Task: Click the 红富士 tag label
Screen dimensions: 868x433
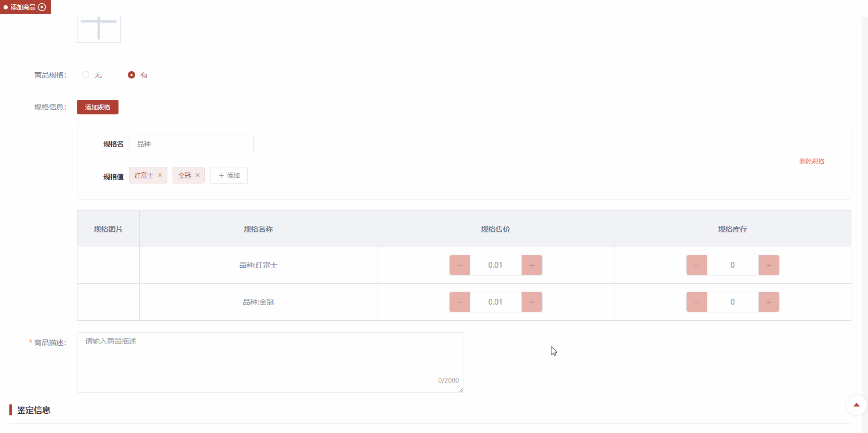Action: [144, 176]
